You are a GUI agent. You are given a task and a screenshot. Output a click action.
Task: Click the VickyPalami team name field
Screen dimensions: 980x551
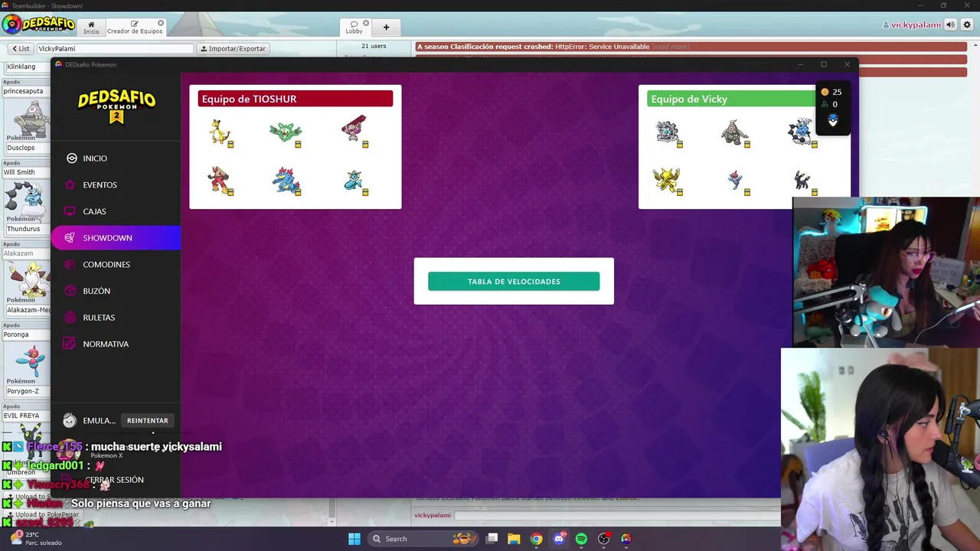(115, 49)
